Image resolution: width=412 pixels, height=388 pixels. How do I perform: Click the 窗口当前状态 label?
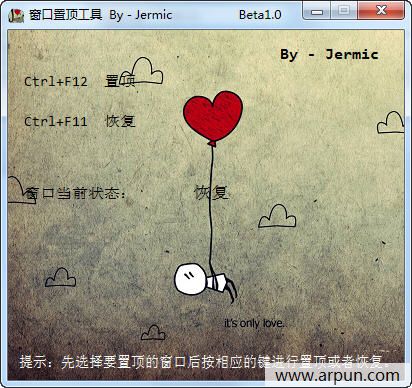coord(76,193)
